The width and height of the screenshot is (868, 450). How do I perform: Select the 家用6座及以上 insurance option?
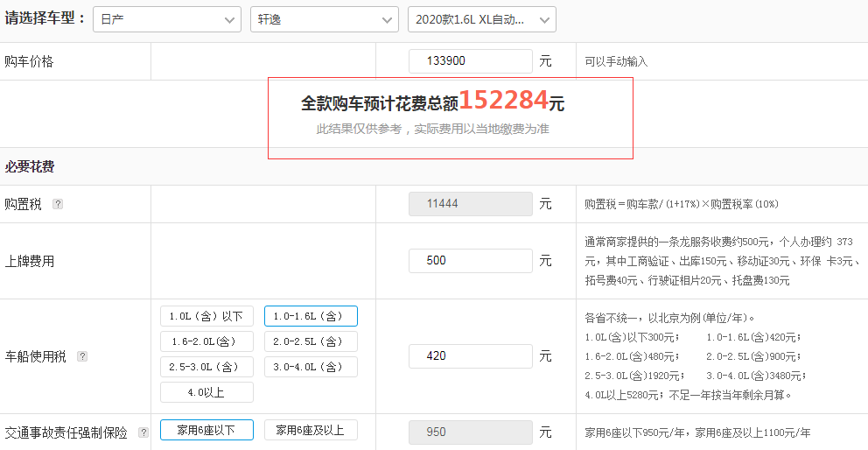pyautogui.click(x=311, y=430)
